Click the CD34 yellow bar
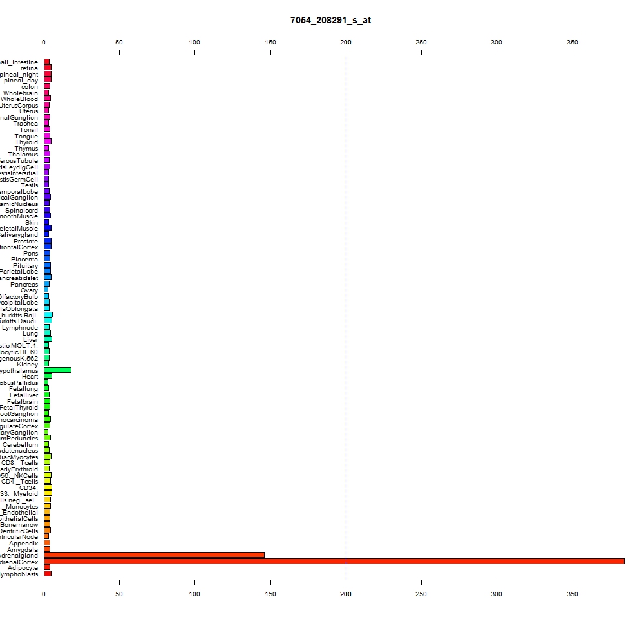Viewport: 644px width, 644px height. click(48, 487)
